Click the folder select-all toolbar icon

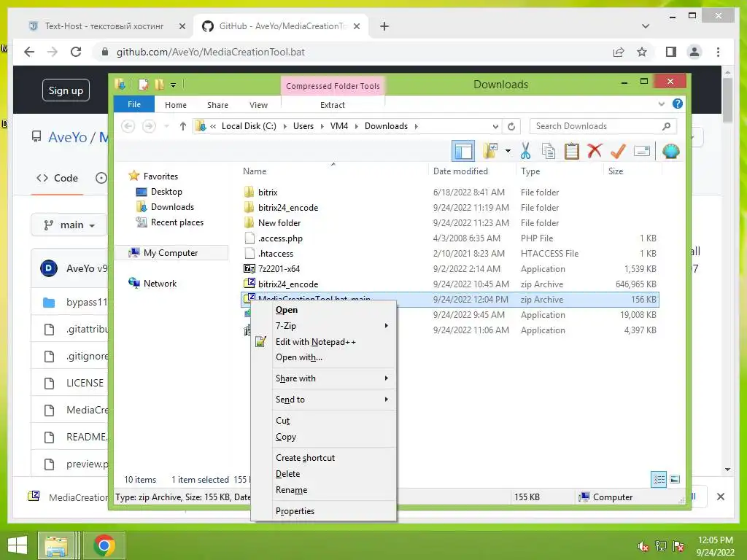click(x=490, y=151)
